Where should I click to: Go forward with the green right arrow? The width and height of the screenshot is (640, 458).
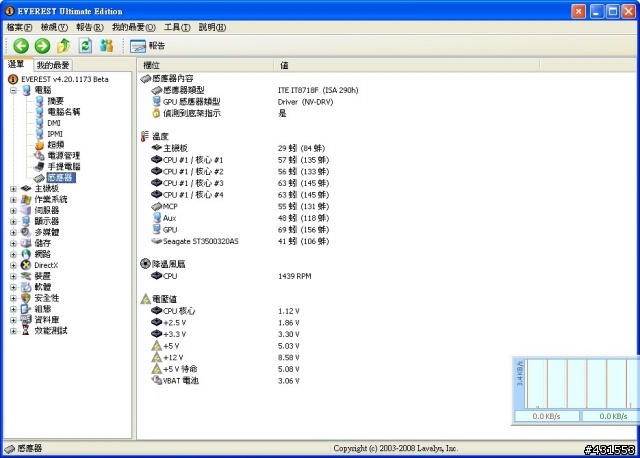(42, 46)
